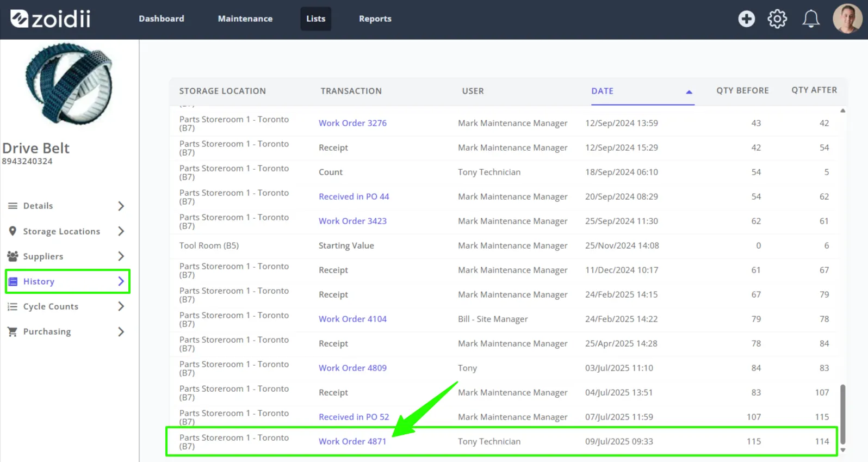Sort by User column header
This screenshot has height=462, width=868.
pyautogui.click(x=473, y=91)
